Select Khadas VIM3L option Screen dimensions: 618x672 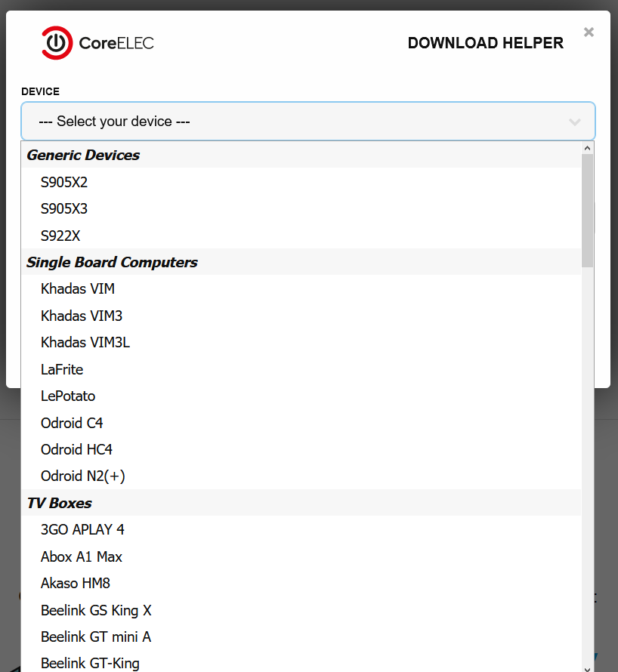[x=301, y=343]
